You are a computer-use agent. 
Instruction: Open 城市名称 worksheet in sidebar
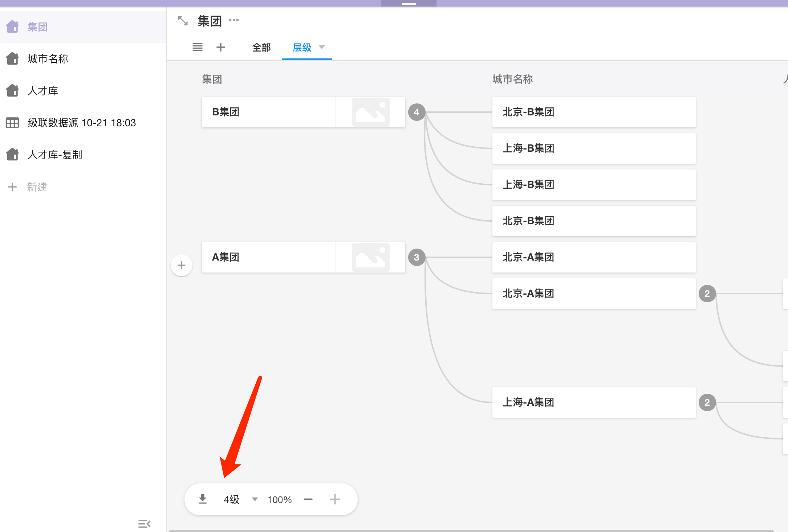point(48,59)
